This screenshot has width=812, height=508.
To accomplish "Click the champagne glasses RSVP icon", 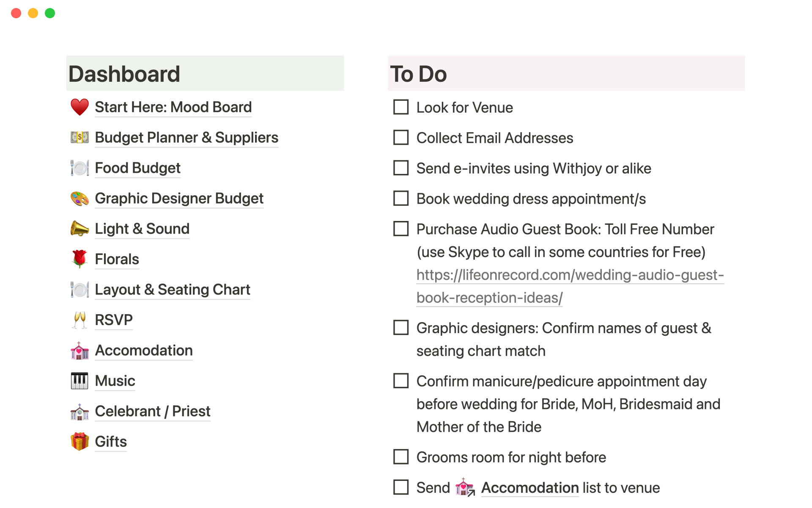I will click(x=80, y=320).
